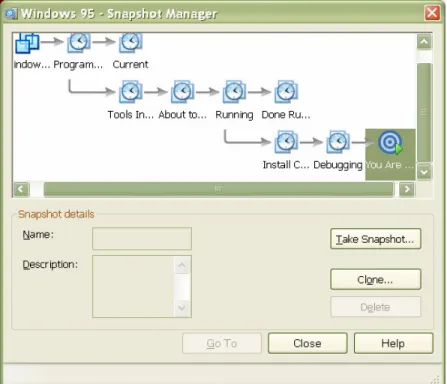Viewport: 447px width, 384px height.
Task: Click the snapshot tree vertical scrollbar thumb
Action: pos(424,112)
